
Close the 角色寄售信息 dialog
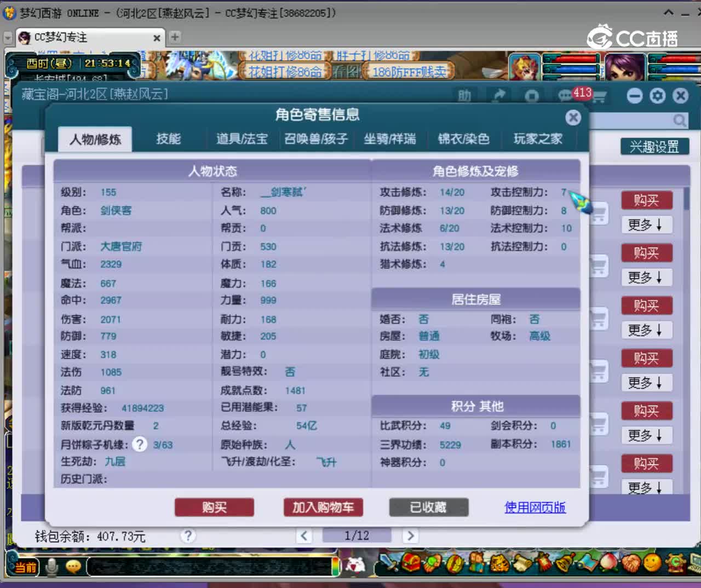point(573,117)
